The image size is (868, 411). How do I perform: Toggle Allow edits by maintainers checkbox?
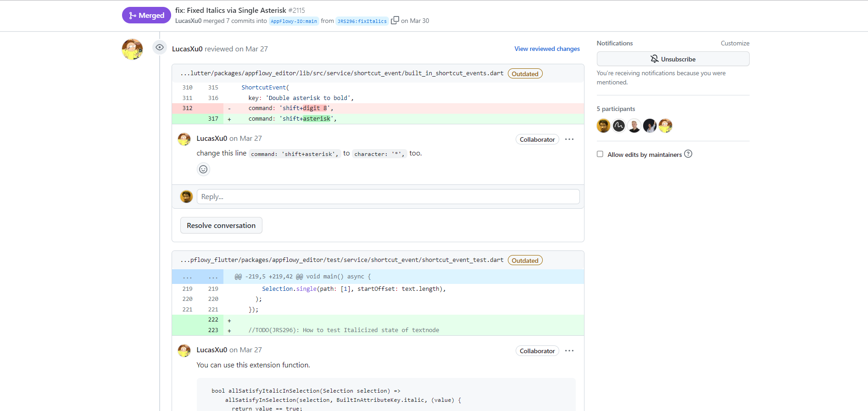(x=600, y=154)
